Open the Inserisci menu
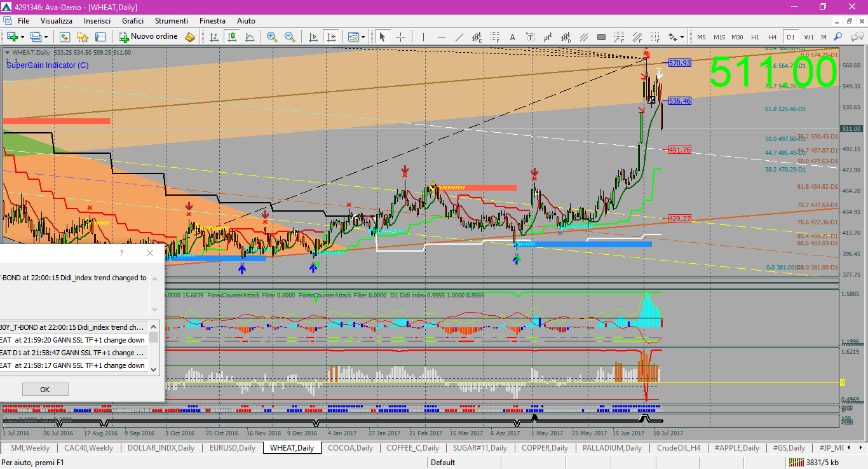868x469 pixels. tap(97, 21)
